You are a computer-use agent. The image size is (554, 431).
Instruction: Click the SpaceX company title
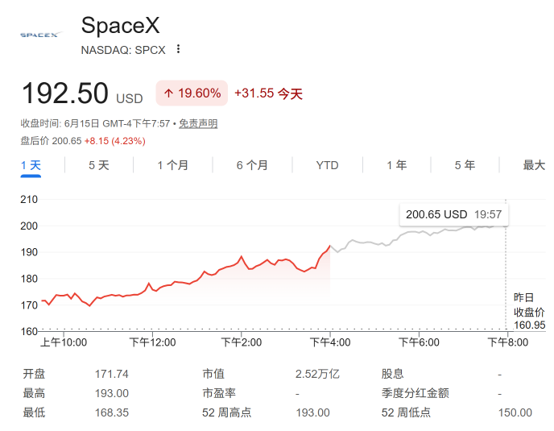pos(120,25)
